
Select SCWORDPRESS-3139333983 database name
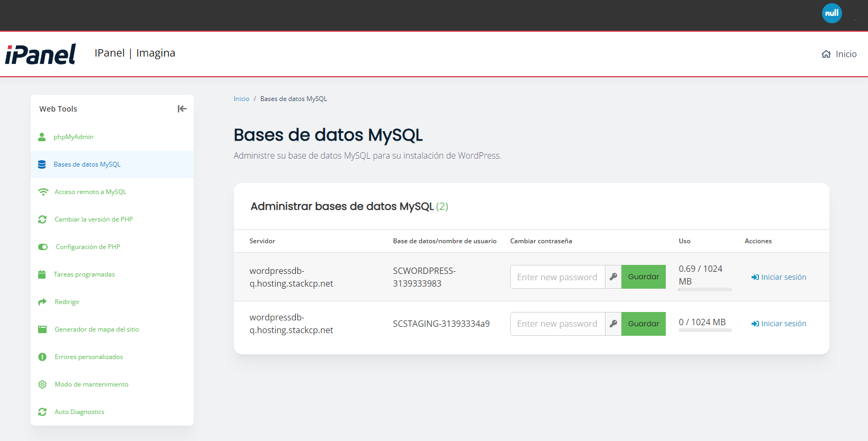[x=424, y=277]
